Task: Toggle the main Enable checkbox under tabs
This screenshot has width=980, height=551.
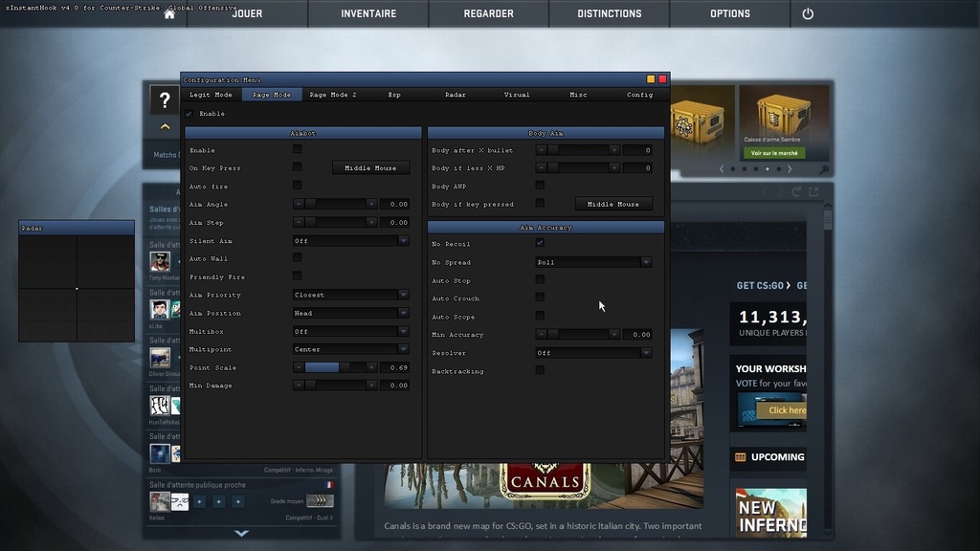Action: pos(189,114)
